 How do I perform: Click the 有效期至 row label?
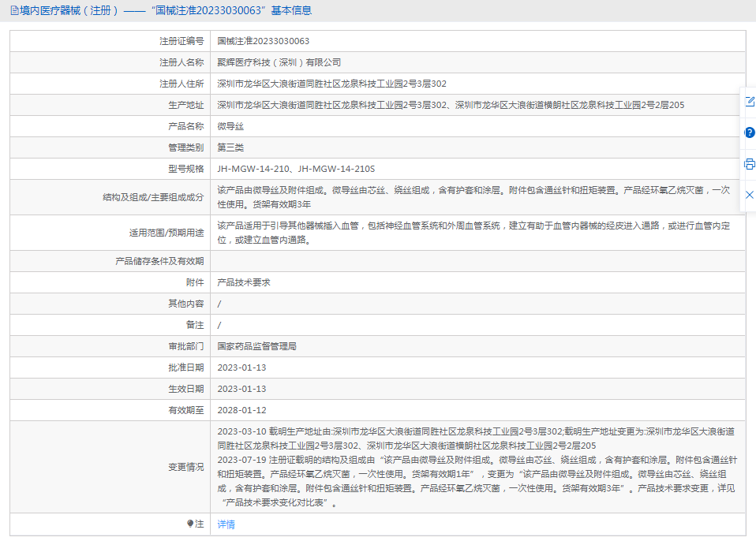(186, 410)
